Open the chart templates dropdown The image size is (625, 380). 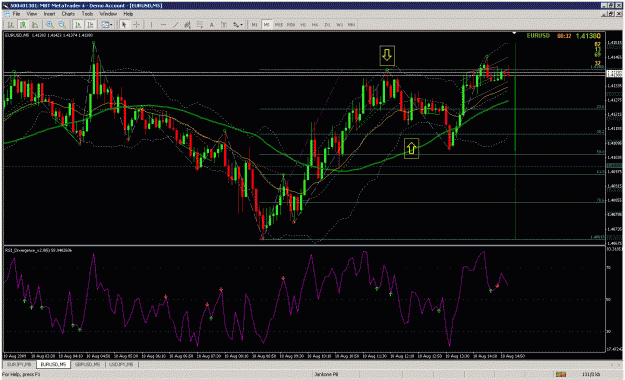pyautogui.click(x=106, y=25)
